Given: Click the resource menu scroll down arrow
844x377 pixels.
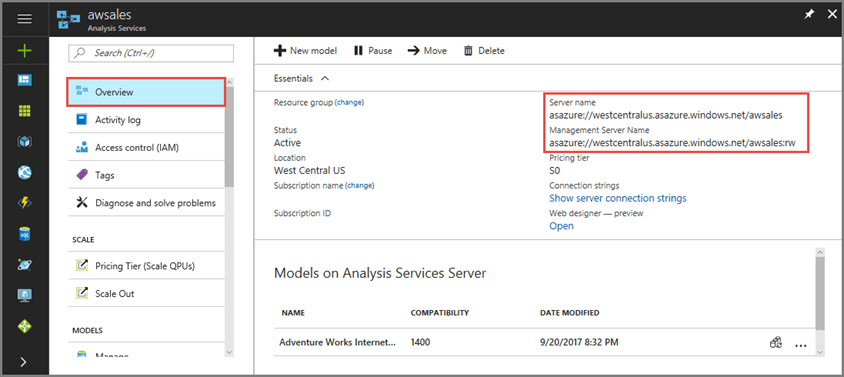Looking at the screenshot, I should pos(229,352).
